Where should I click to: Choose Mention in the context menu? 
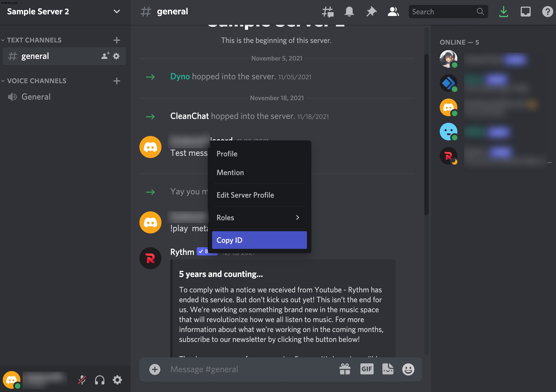coord(260,172)
